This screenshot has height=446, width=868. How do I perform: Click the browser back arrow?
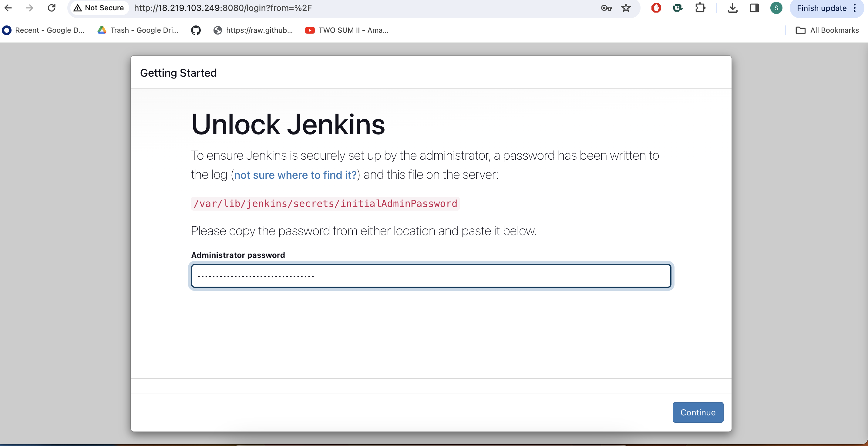[8, 8]
